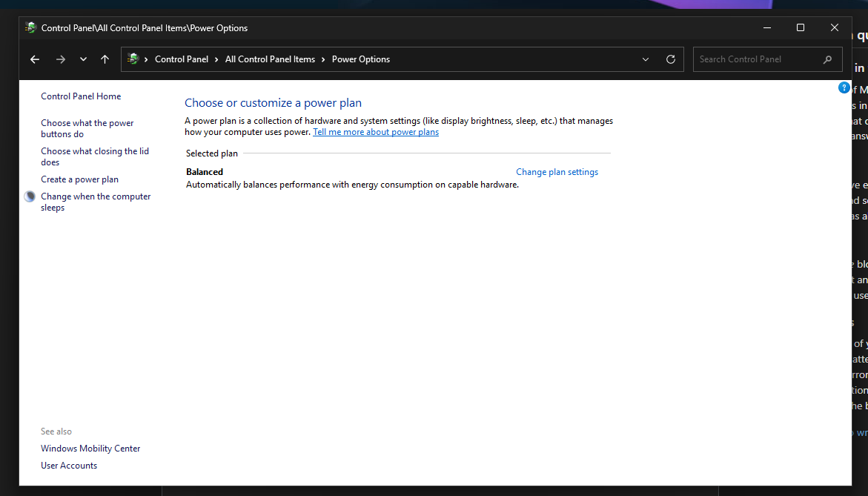Click the title bar Power Options icon

(30, 27)
